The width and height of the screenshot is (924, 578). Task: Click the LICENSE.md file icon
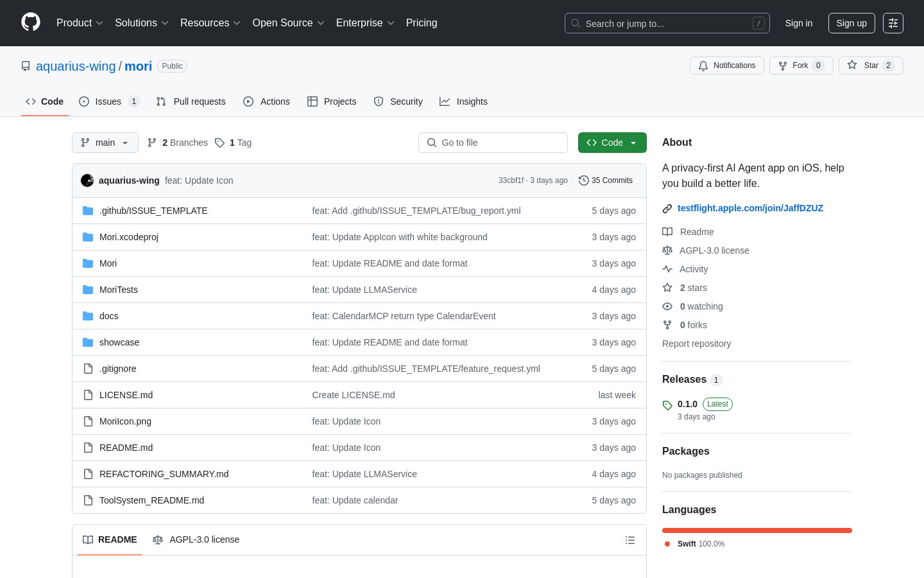(x=88, y=395)
